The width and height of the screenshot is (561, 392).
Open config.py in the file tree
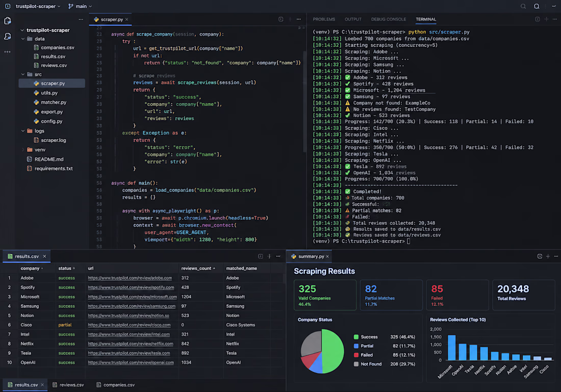coord(48,121)
